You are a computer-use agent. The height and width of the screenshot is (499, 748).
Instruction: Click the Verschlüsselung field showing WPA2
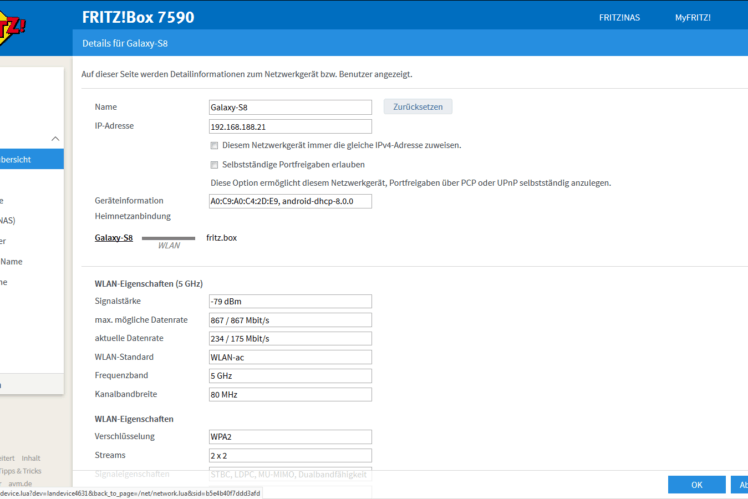(x=290, y=437)
